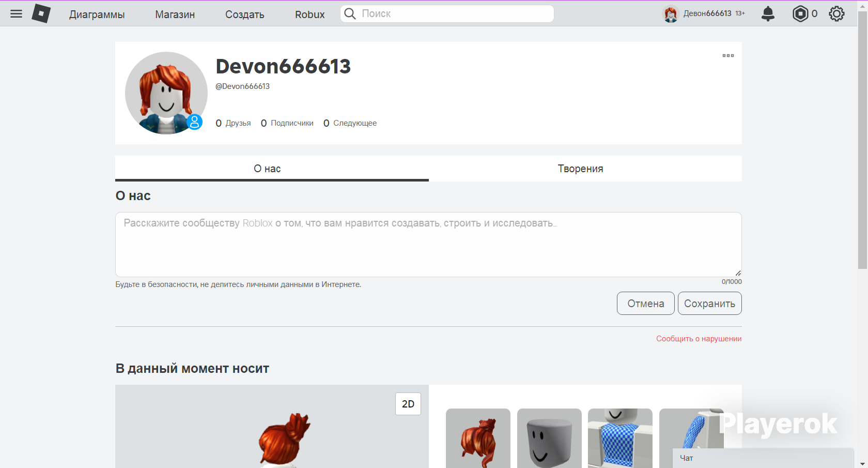
Task: Switch to the Творения tab
Action: 585,169
